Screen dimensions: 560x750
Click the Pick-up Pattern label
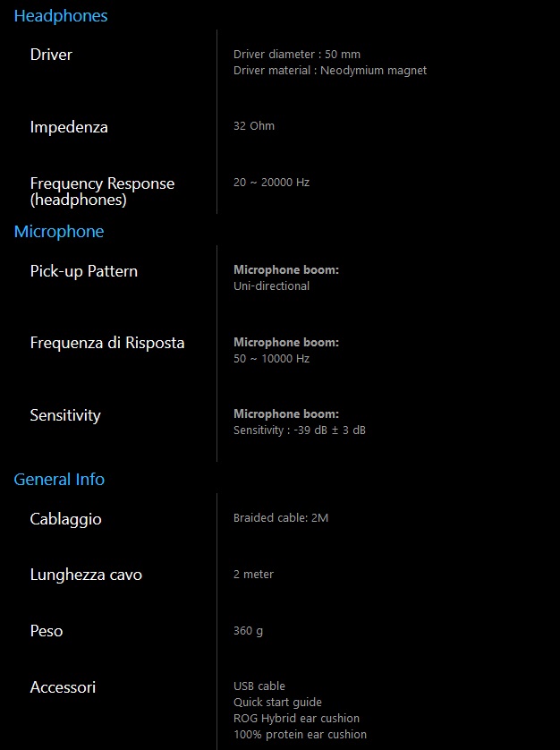tap(84, 271)
